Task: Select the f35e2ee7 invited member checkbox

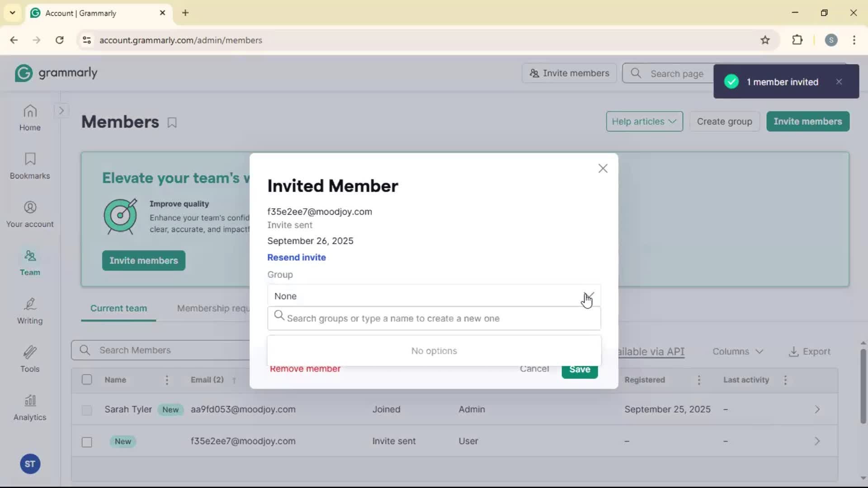Action: (x=87, y=441)
